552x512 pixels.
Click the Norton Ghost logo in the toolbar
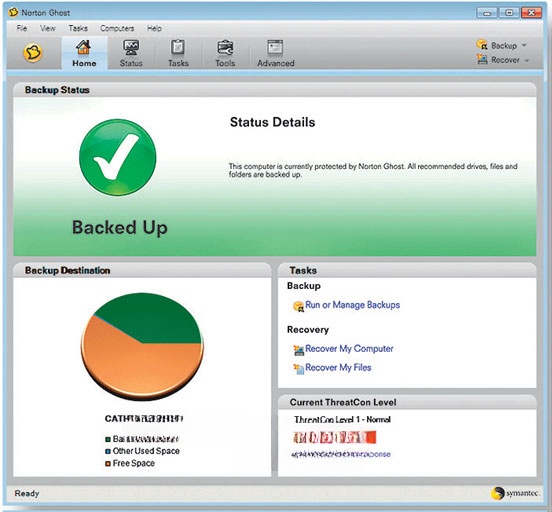[33, 53]
